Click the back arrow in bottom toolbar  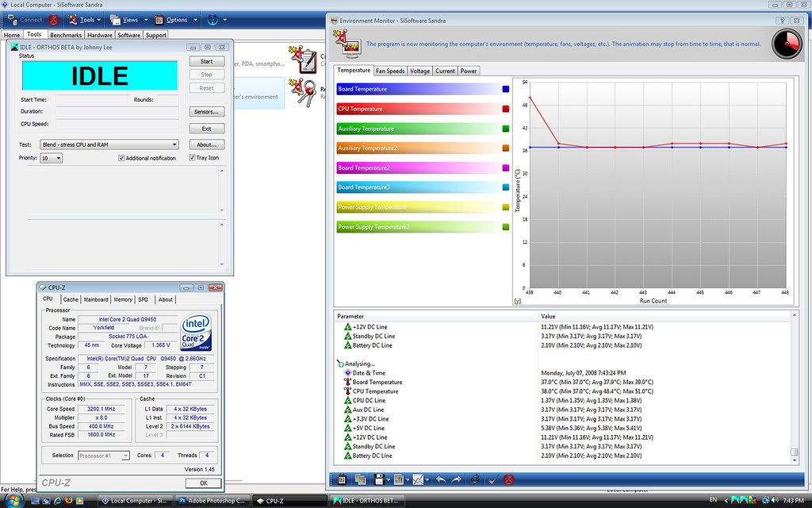coord(441,479)
